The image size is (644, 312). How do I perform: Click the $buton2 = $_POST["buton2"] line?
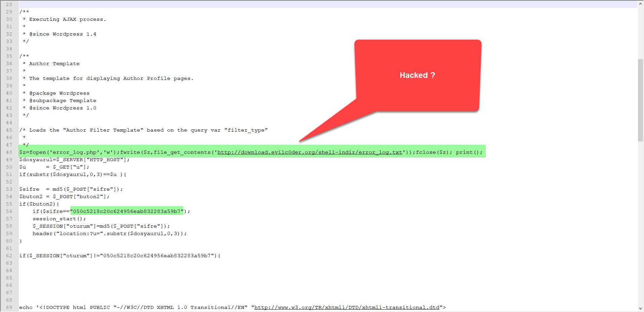64,196
